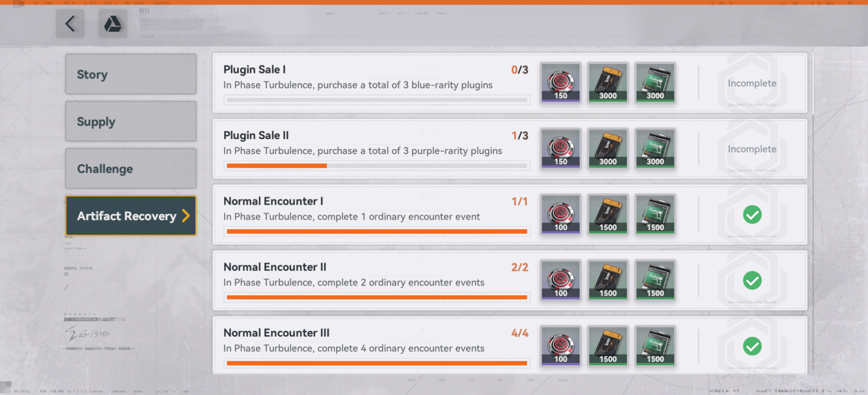
Task: Click the red chip reward in Plugin Sale I
Action: coord(560,82)
